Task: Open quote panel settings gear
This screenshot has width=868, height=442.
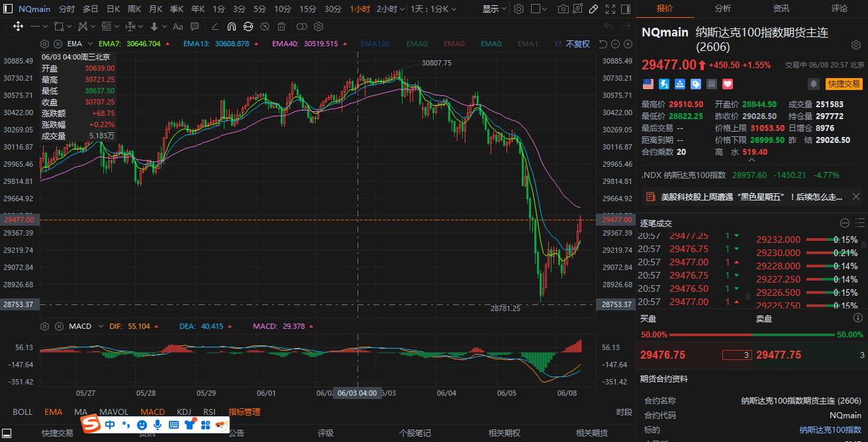Action: click(856, 45)
